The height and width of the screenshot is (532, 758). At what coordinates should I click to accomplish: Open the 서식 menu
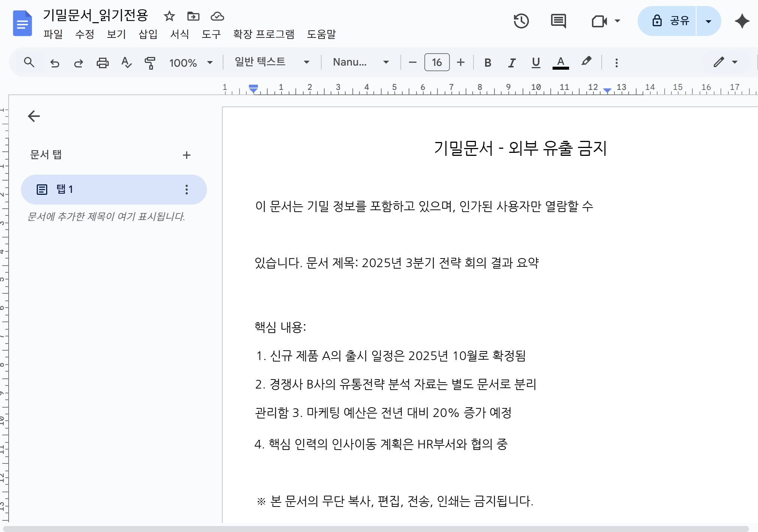tap(180, 34)
